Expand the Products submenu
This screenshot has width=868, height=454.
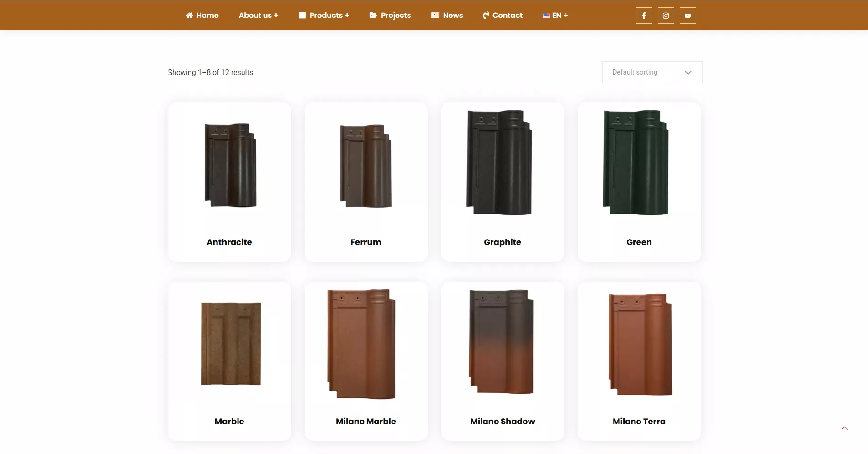(x=324, y=15)
